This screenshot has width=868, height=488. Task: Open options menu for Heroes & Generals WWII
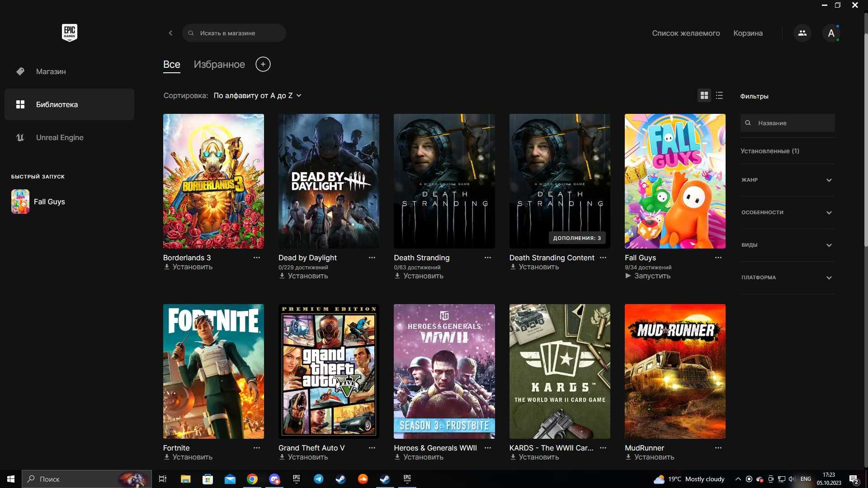(488, 448)
